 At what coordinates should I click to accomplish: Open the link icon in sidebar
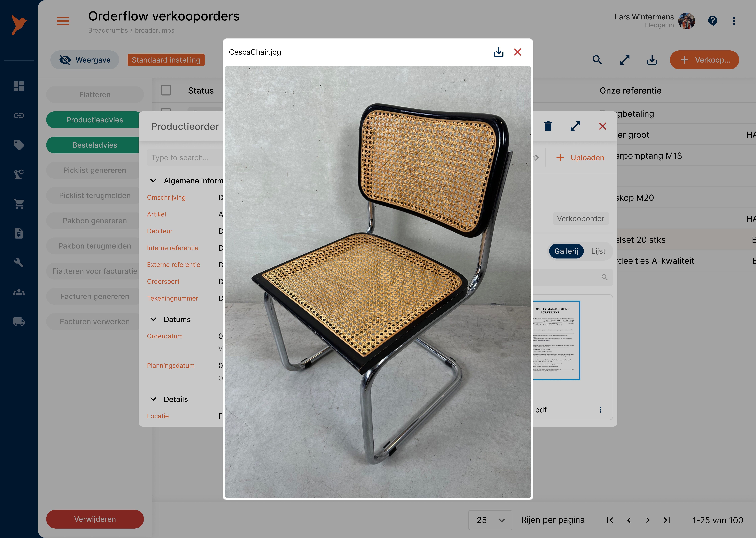click(x=19, y=116)
